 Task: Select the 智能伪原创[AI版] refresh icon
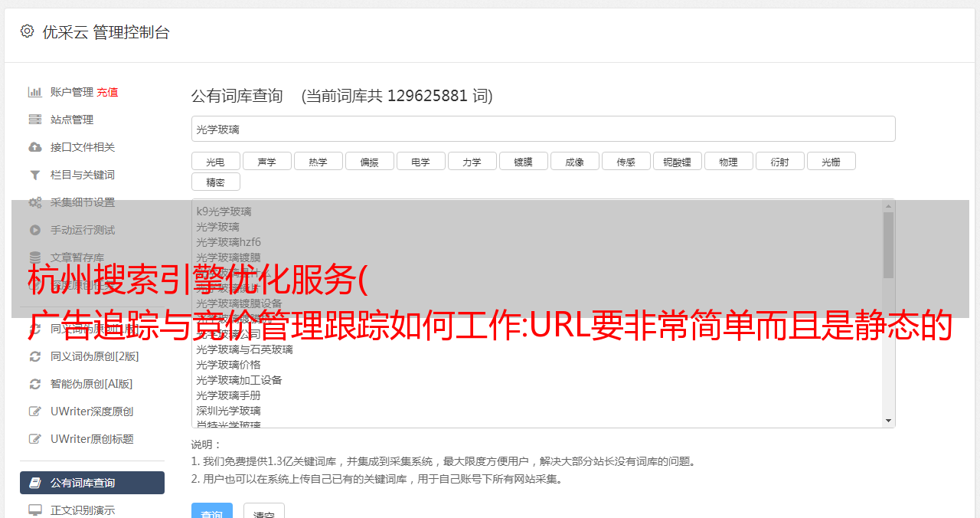click(34, 384)
